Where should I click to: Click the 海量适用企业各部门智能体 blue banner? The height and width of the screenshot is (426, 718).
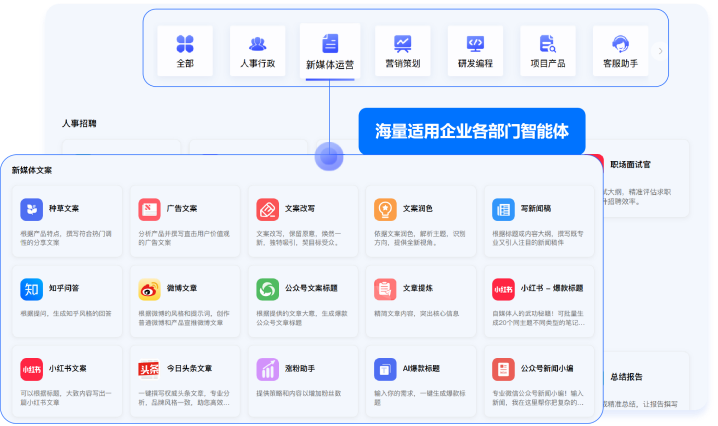pos(472,131)
